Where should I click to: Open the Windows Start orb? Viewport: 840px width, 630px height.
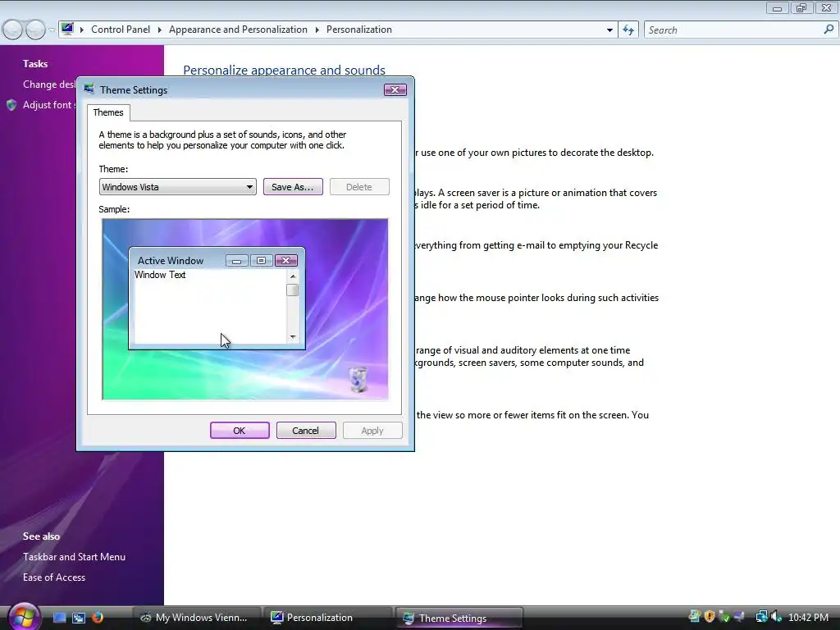pos(24,617)
